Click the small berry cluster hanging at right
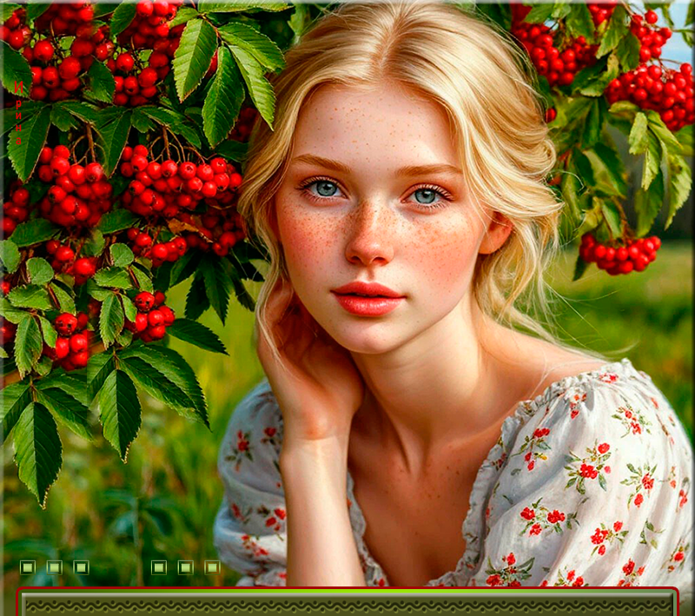 tap(619, 253)
